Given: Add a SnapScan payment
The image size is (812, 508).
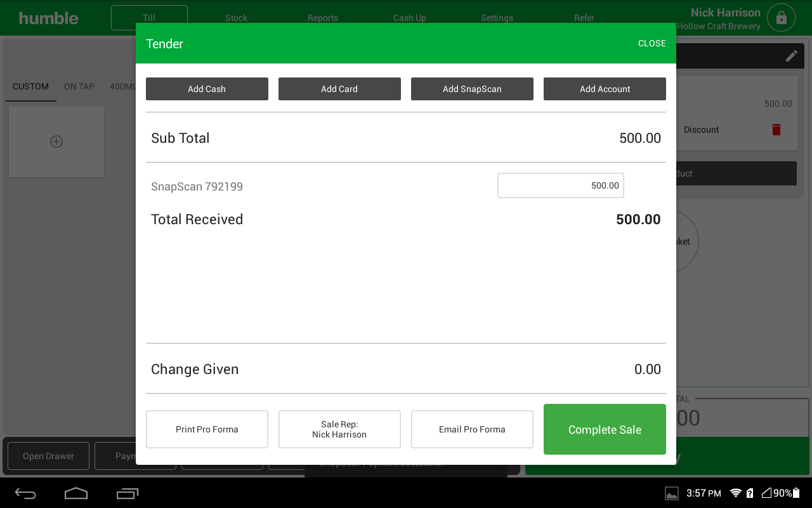Looking at the screenshot, I should coord(472,89).
